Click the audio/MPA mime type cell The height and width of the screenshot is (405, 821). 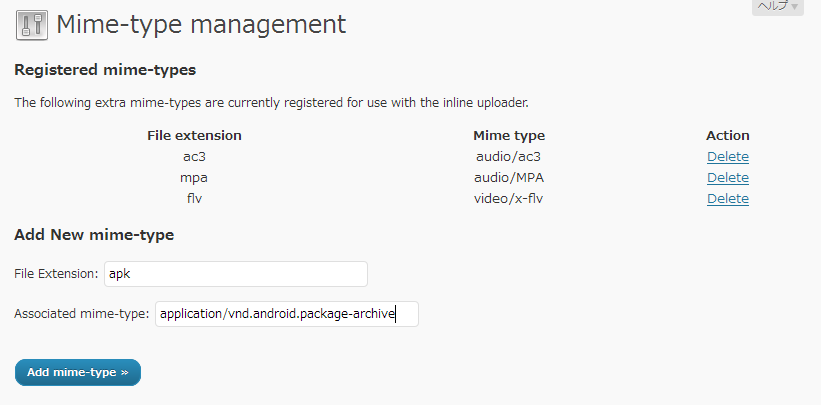pos(509,178)
